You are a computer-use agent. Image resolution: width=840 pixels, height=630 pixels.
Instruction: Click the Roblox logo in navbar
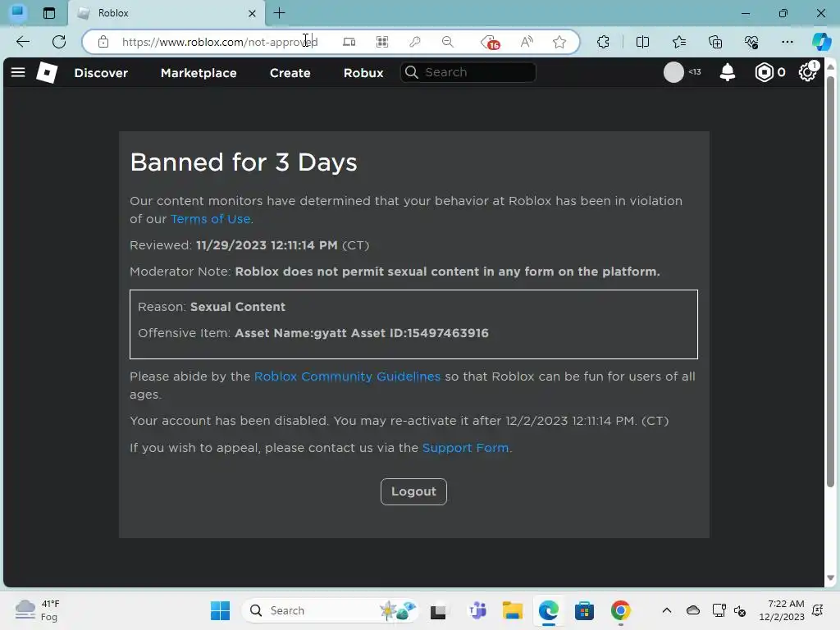[x=47, y=72]
